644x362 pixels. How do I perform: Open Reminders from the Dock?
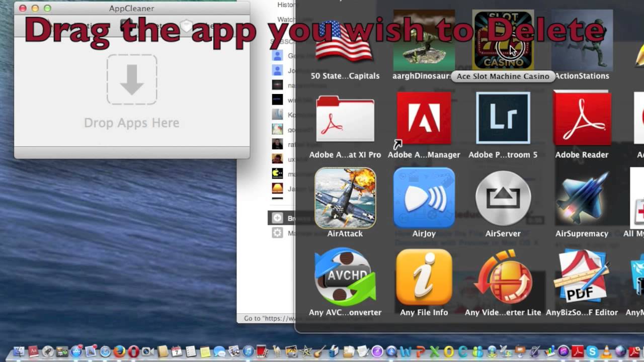click(191, 351)
